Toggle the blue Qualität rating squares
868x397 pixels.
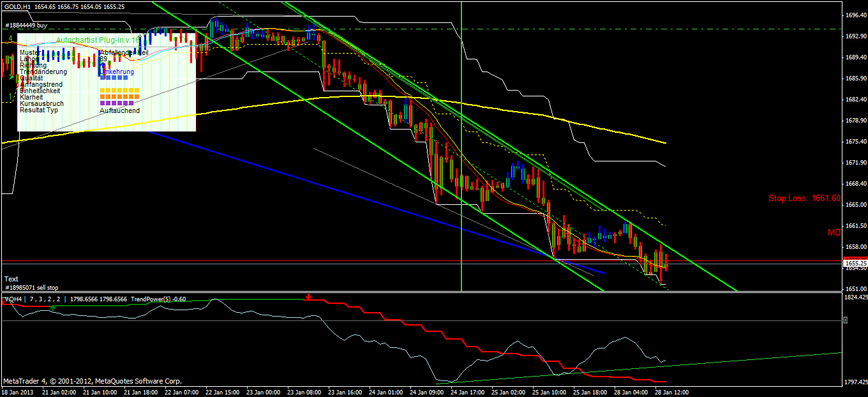pos(114,78)
